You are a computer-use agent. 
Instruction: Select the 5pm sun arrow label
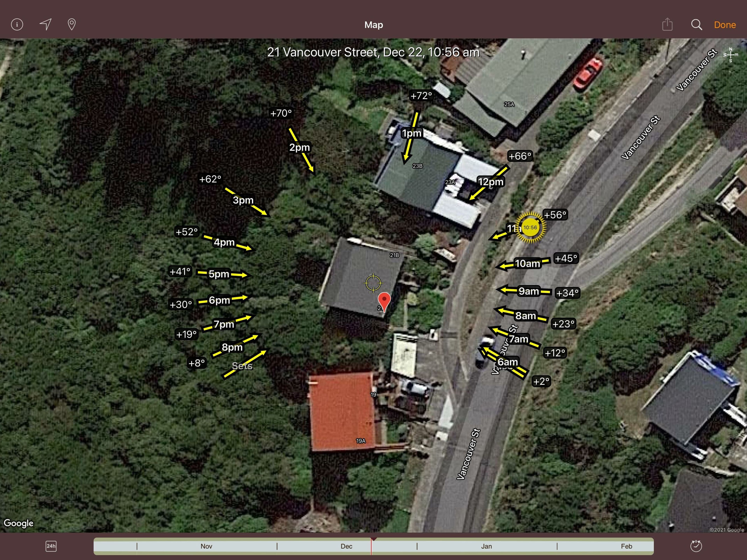click(219, 274)
